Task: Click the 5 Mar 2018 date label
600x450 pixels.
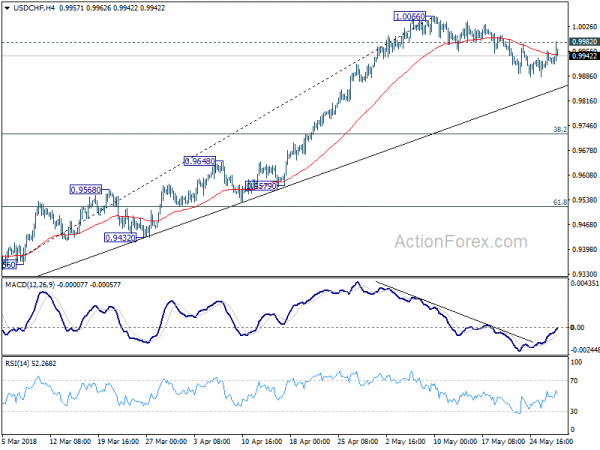Action: coord(20,442)
